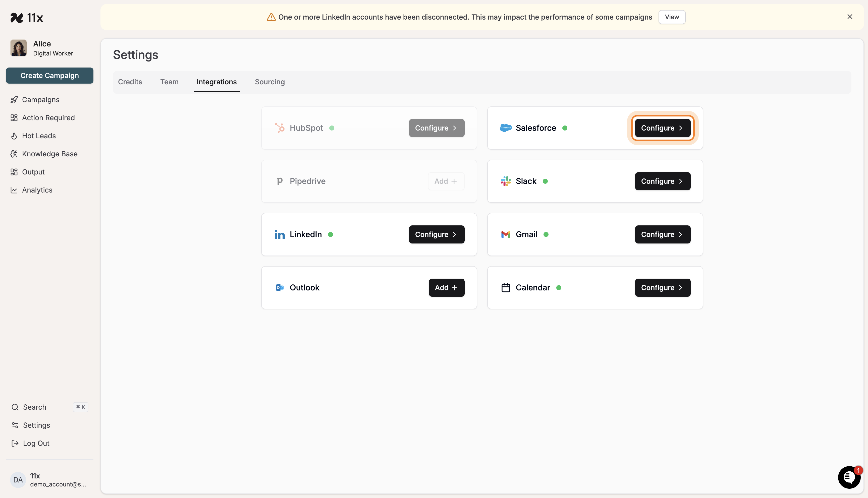Viewport: 868px width, 498px height.
Task: Open the Knowledge Base section
Action: 50,154
